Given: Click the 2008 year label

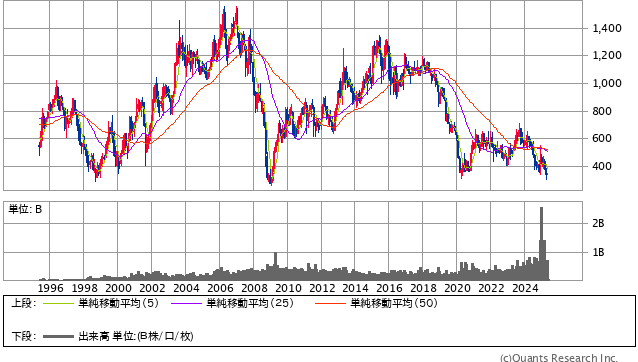Looking at the screenshot, I should [254, 288].
